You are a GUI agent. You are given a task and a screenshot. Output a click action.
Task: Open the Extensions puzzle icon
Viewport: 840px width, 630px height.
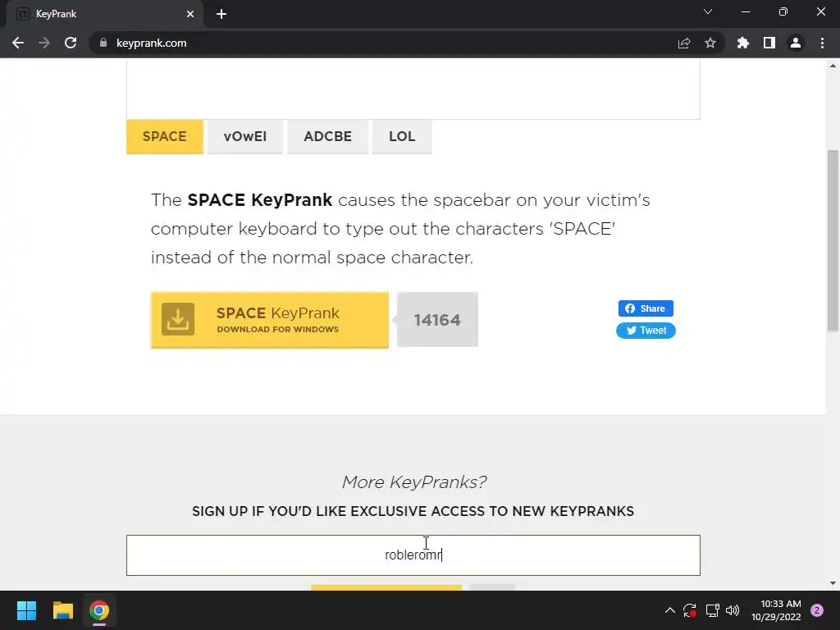tap(742, 43)
